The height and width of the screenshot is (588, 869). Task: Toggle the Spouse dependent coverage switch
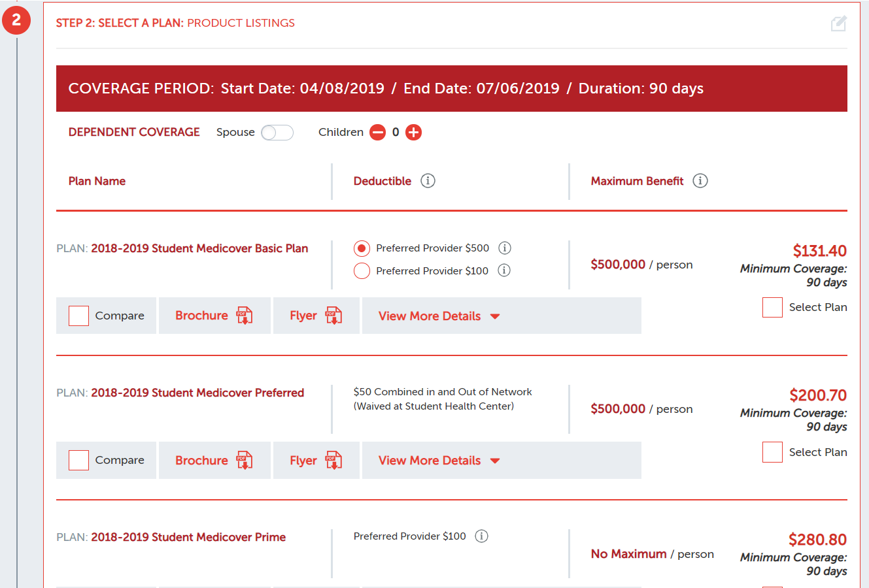coord(277,133)
